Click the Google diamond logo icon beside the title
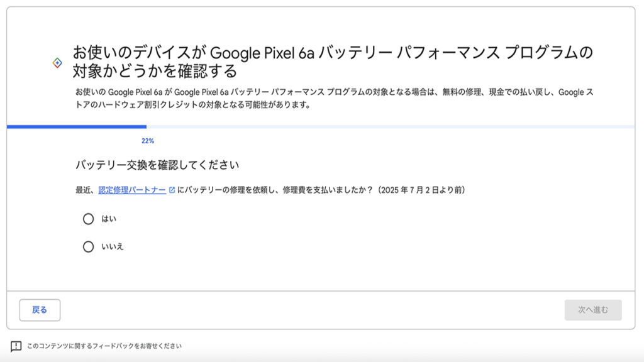644x362 pixels. pos(57,63)
